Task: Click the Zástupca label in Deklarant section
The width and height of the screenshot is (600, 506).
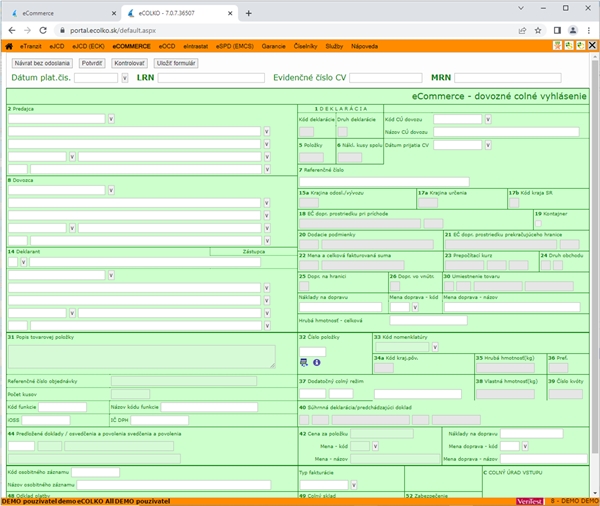Action: click(253, 251)
